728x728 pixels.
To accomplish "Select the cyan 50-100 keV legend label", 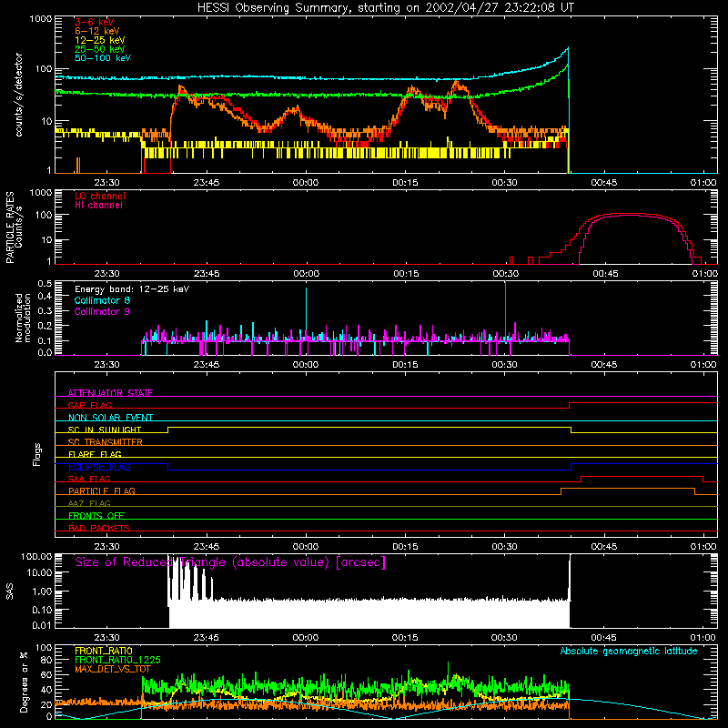I will (x=103, y=58).
